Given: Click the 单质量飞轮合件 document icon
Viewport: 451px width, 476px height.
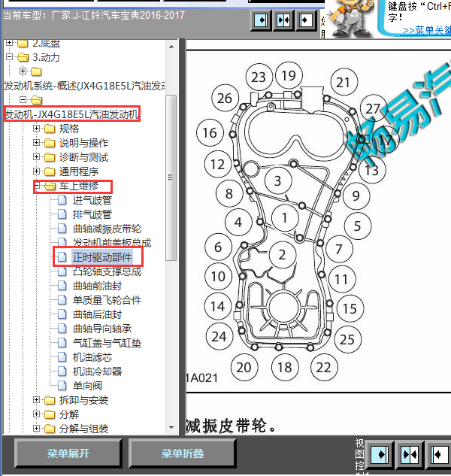Looking at the screenshot, I should (62, 300).
